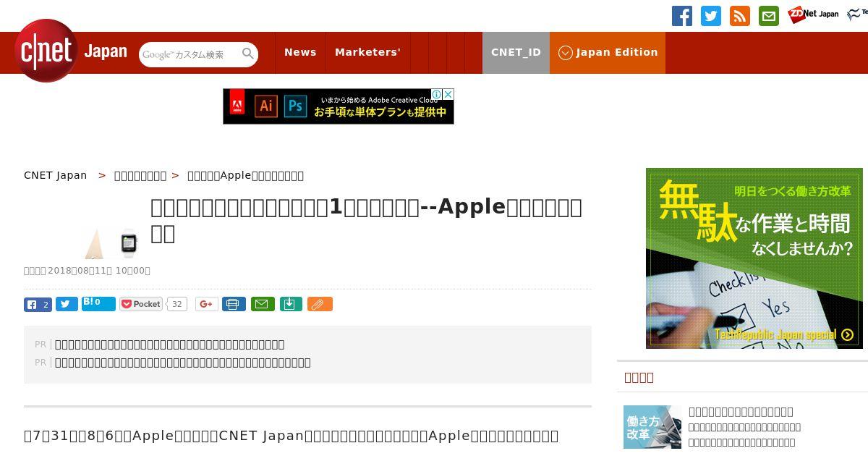Open ad info icon on Adobe banner
The height and width of the screenshot is (456, 868).
click(437, 94)
